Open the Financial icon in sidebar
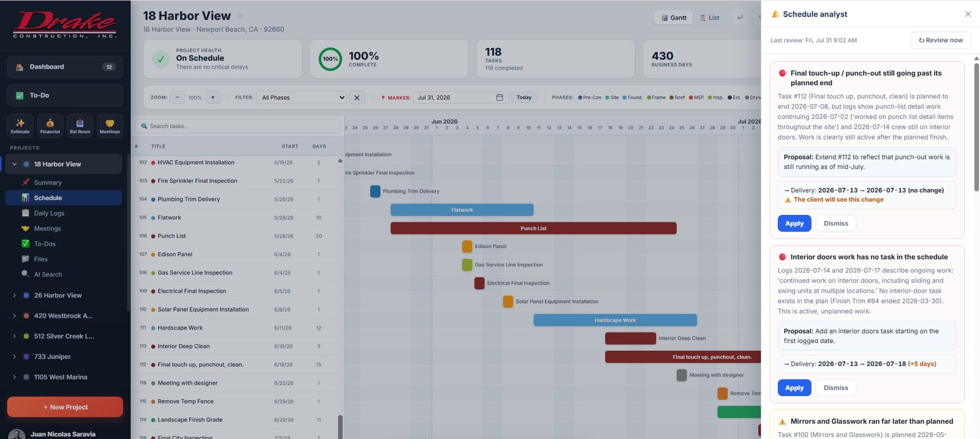980x439 pixels. [50, 126]
